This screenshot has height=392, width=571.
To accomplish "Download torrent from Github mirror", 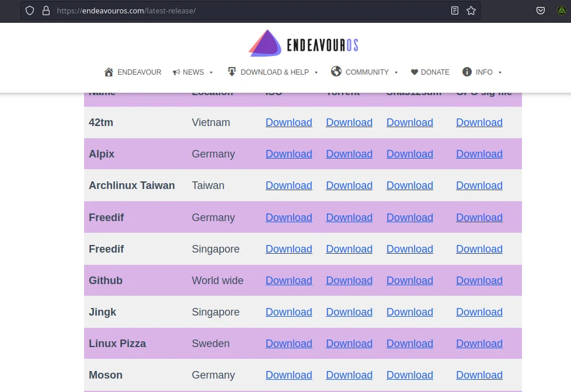I will tap(349, 280).
